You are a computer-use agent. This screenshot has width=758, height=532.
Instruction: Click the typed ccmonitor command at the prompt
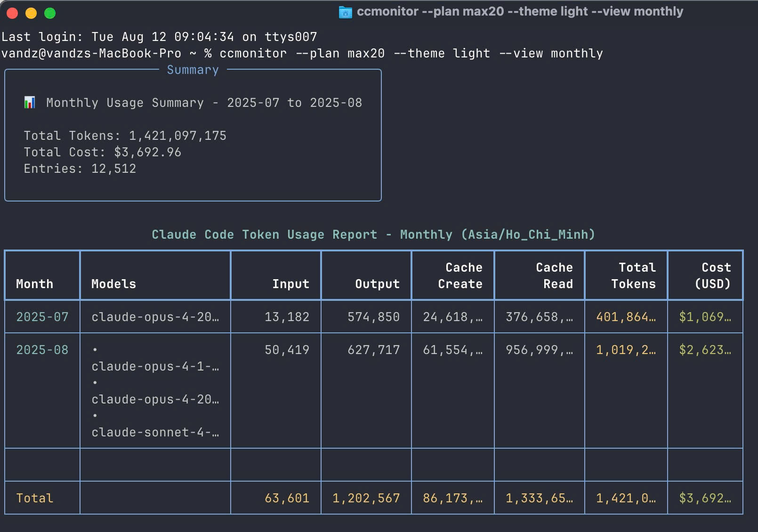pyautogui.click(x=411, y=53)
